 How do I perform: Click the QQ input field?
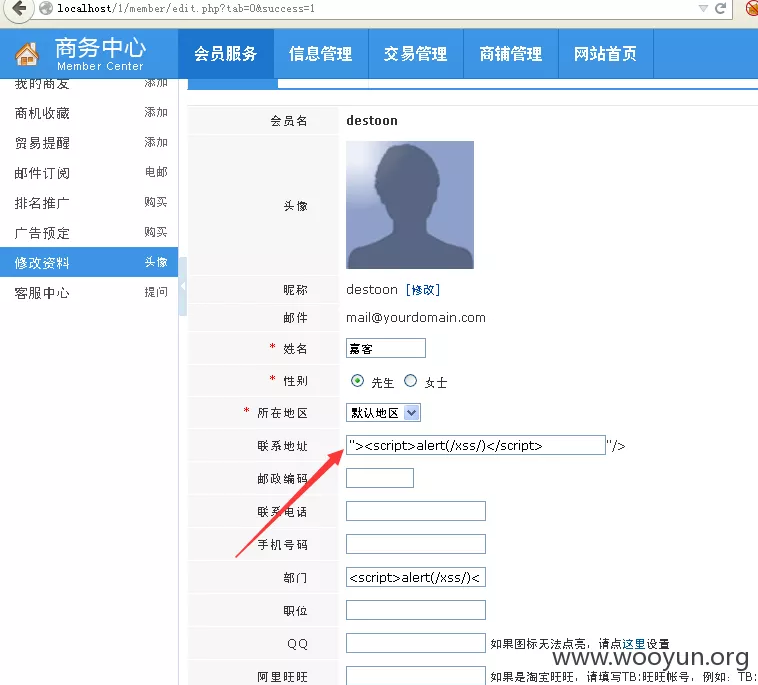point(416,643)
